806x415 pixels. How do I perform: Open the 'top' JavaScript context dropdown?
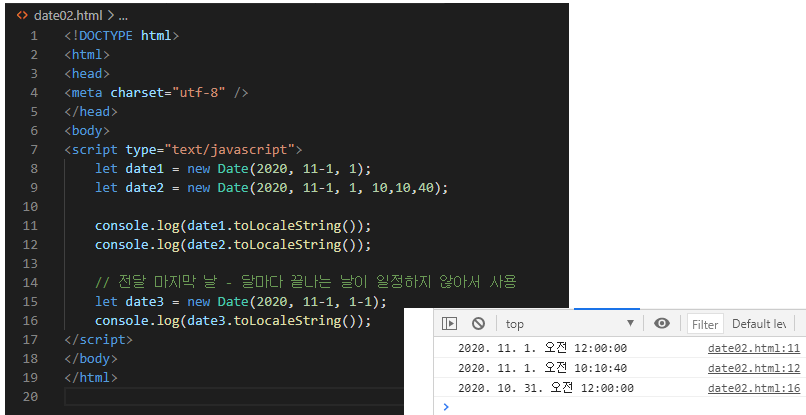(x=570, y=324)
